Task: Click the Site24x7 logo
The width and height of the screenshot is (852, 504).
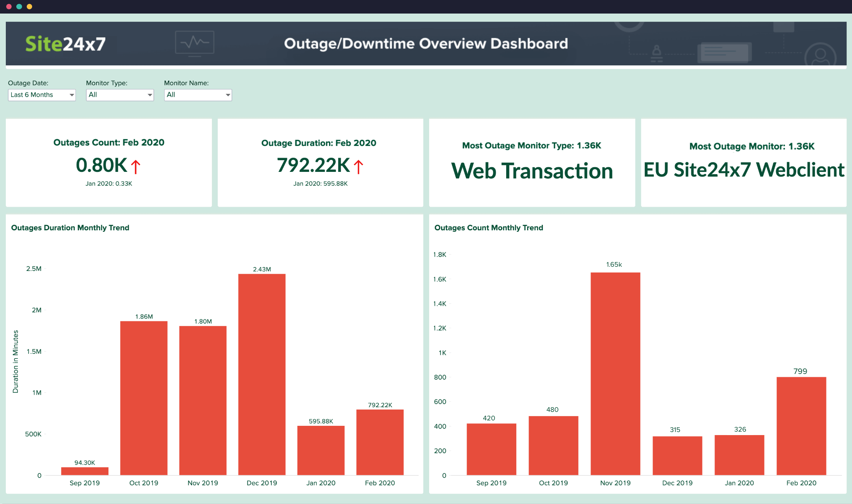Action: tap(65, 44)
